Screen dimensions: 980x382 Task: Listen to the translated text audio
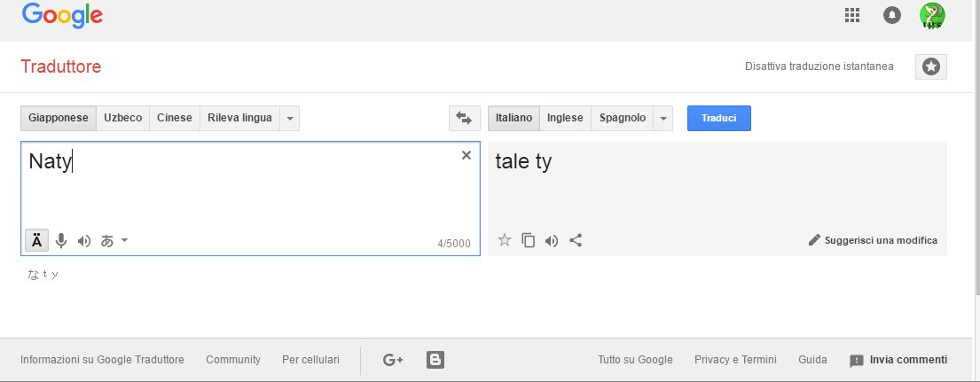552,241
